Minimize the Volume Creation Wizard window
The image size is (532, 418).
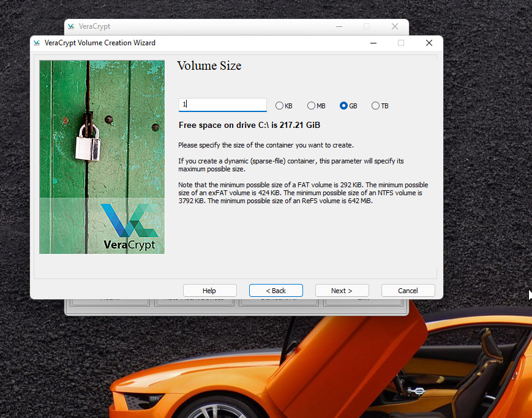[373, 43]
